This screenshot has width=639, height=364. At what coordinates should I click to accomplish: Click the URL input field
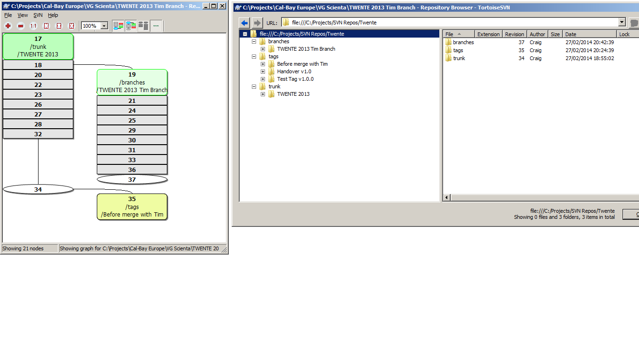point(453,23)
